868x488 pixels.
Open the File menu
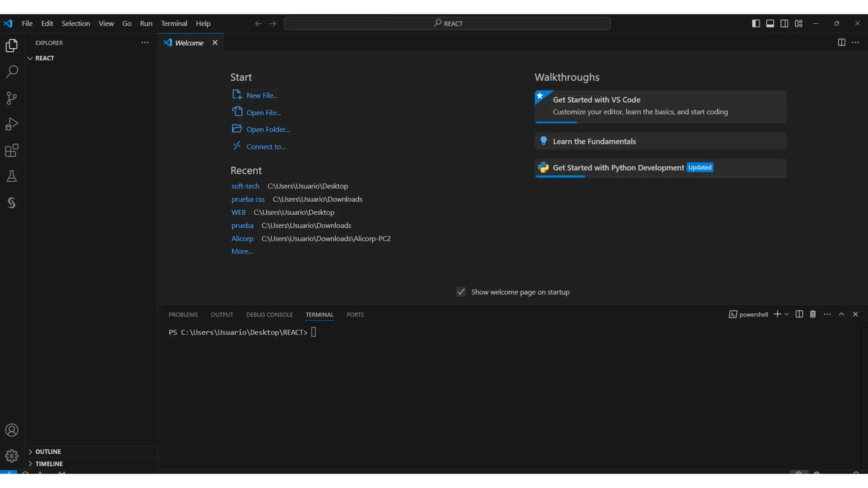point(27,24)
